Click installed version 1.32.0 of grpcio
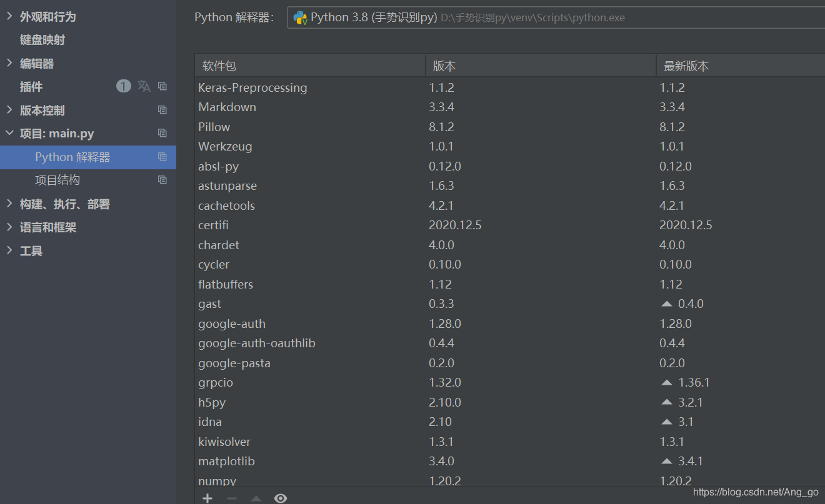The image size is (825, 504). point(445,383)
